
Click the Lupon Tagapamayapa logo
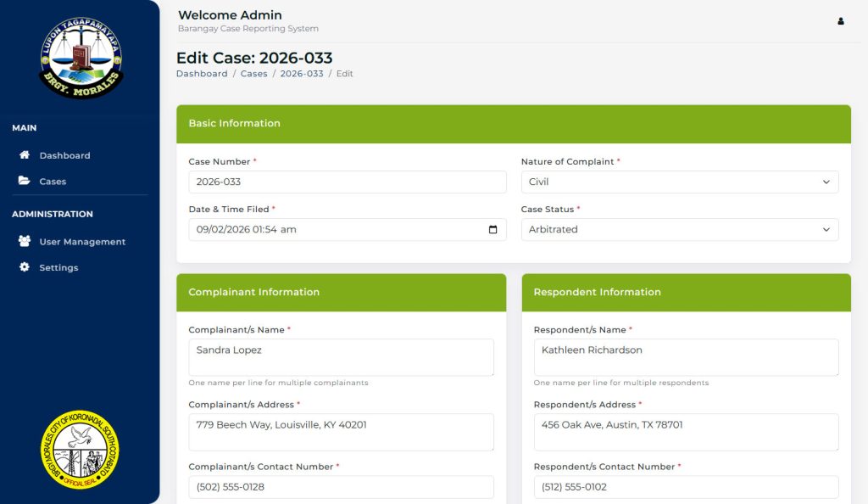coord(81,58)
